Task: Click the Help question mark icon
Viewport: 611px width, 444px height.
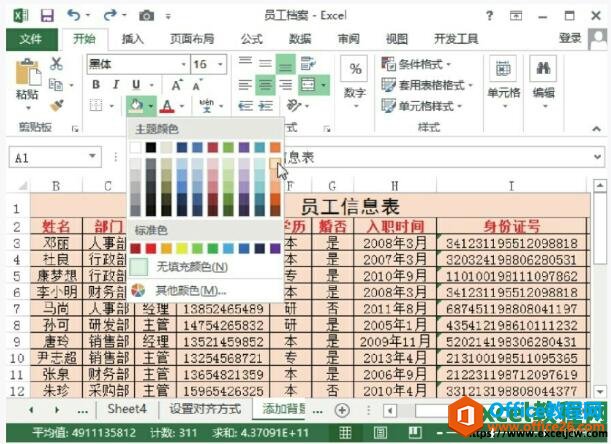Action: pos(489,16)
